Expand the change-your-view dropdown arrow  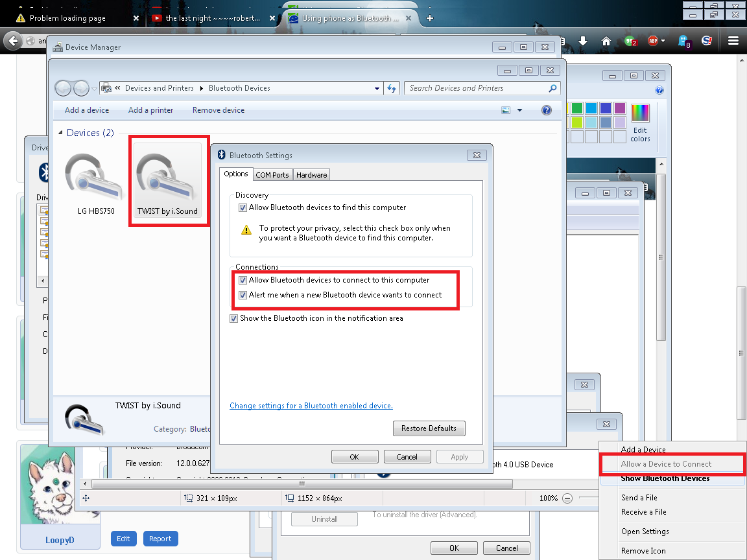pos(519,110)
